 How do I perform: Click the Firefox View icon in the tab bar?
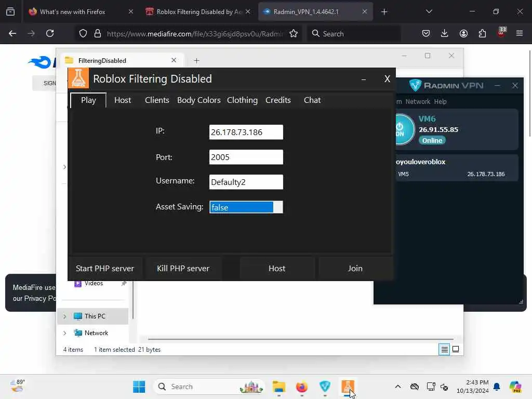[x=10, y=11]
